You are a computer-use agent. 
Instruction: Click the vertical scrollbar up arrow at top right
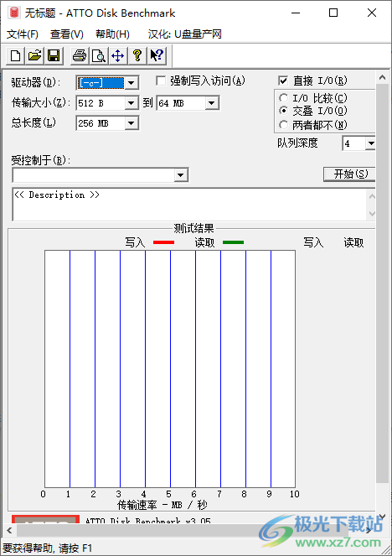(382, 78)
